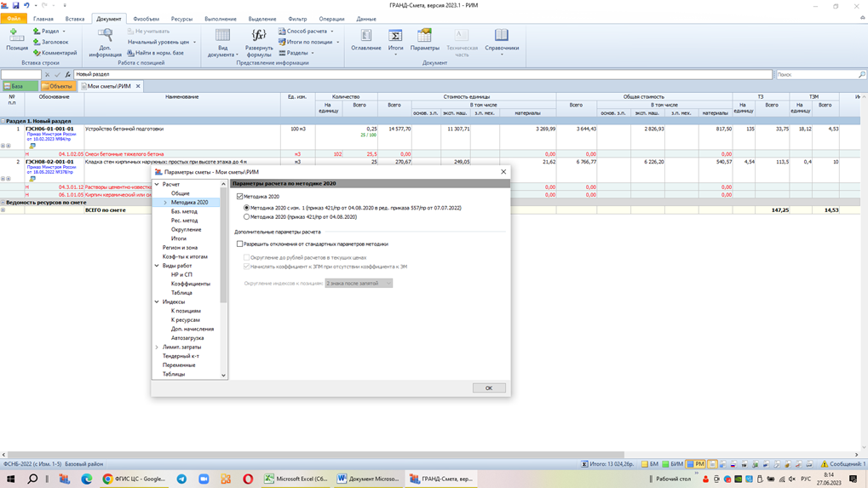Switch to the Главная ribbon tab
Screen dimensions: 868x488
43,19
